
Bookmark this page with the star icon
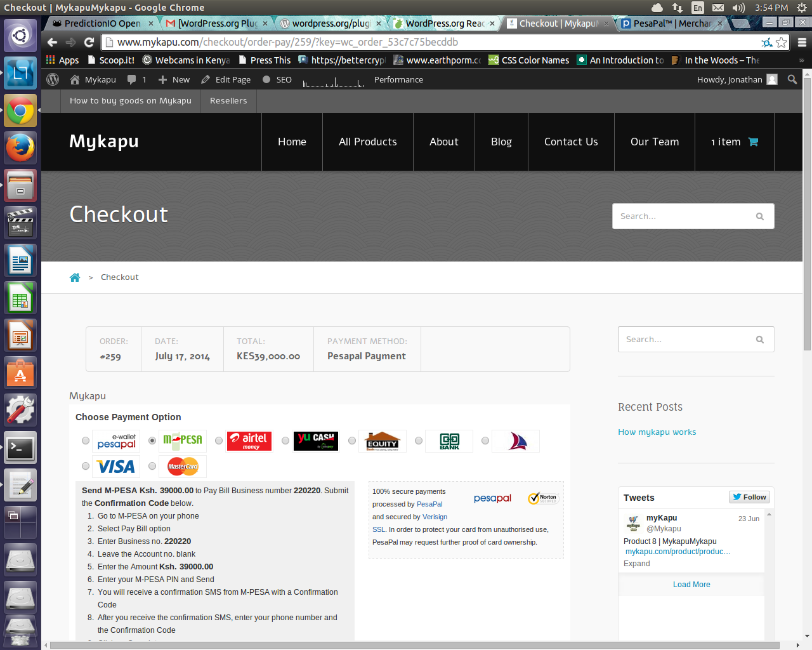tap(782, 43)
